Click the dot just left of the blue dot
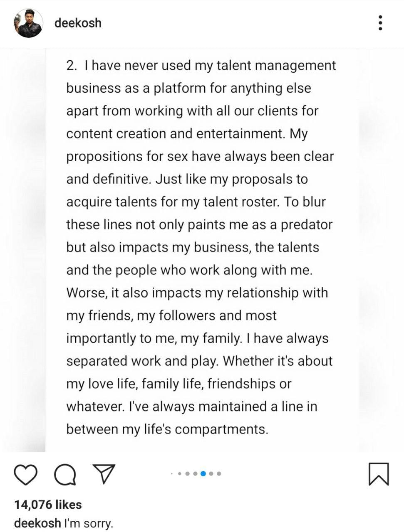Viewport: 404px width, 532px height. click(x=195, y=473)
